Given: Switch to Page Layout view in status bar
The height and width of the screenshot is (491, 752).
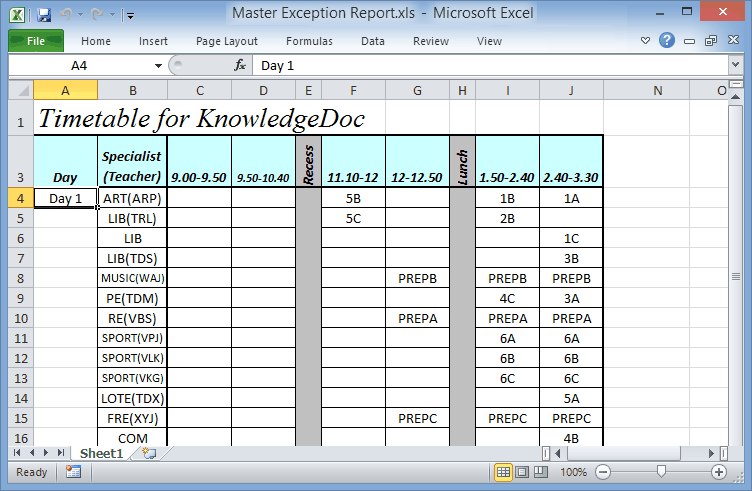Looking at the screenshot, I should 522,472.
